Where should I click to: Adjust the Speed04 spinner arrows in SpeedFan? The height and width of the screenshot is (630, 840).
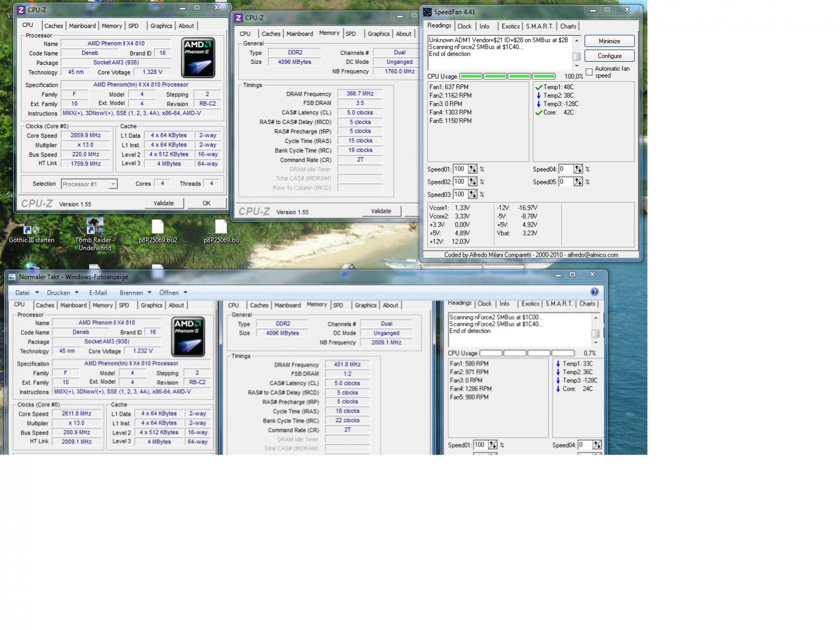click(578, 169)
